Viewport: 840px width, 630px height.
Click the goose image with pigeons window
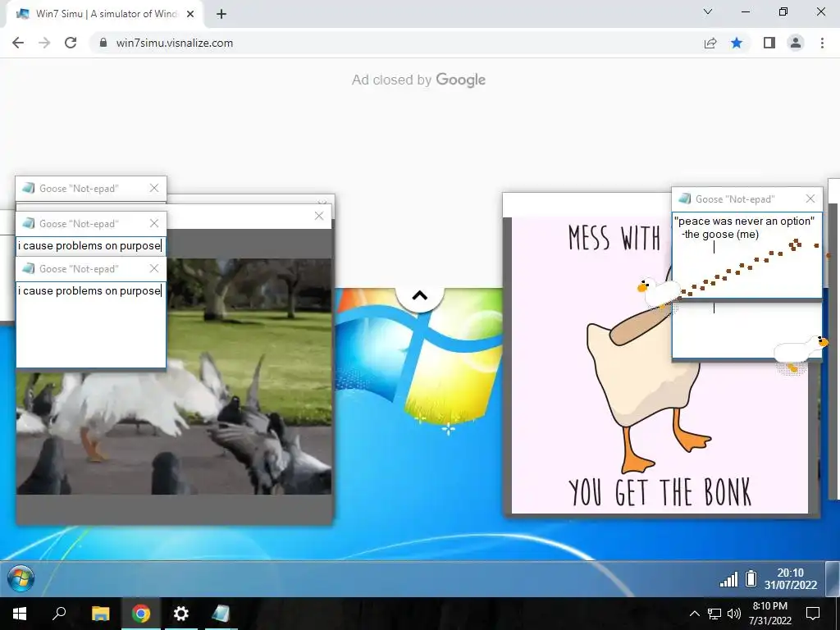pos(174,377)
